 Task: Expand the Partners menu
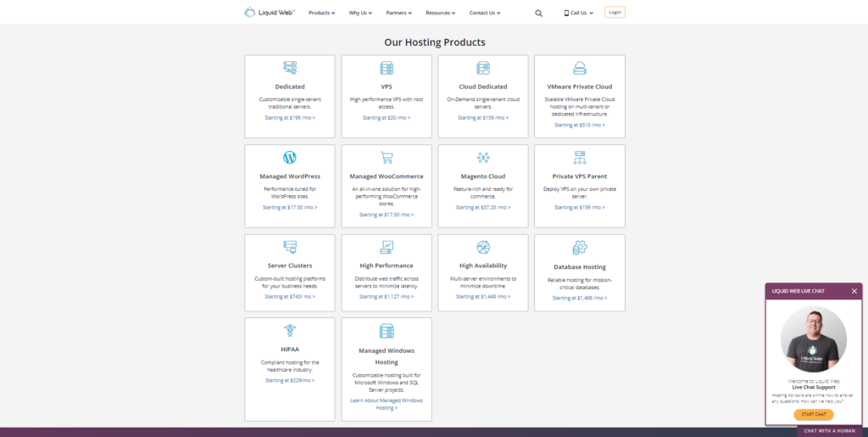pyautogui.click(x=398, y=13)
